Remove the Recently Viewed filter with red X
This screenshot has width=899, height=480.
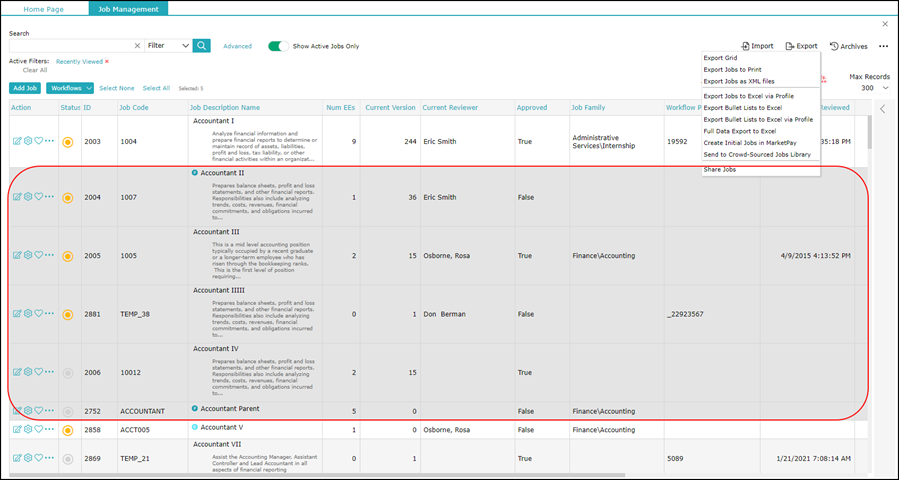pos(107,61)
